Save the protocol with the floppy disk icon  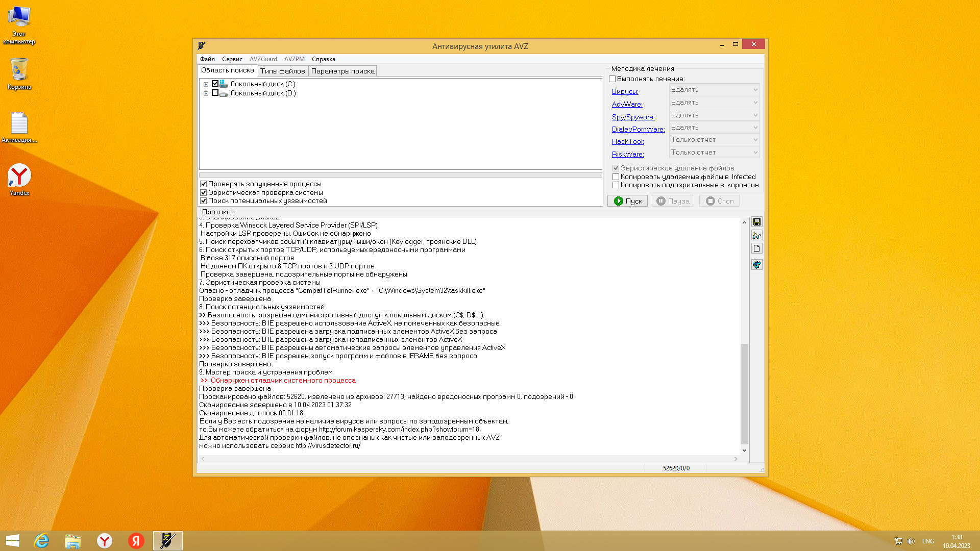point(757,222)
